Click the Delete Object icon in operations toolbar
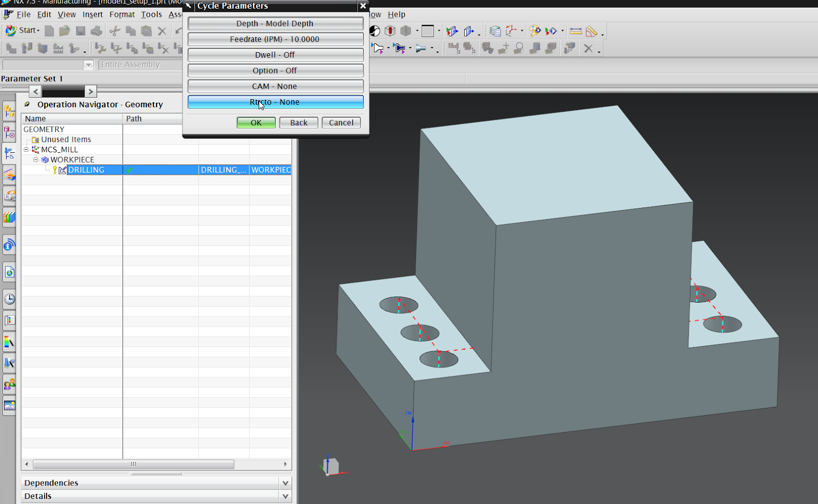Viewport: 818px width, 504px height. coord(163,49)
